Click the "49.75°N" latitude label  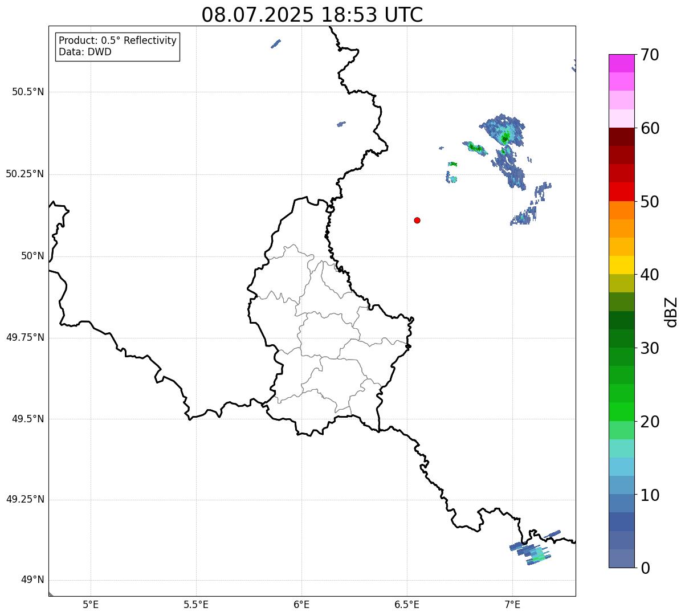(25, 337)
